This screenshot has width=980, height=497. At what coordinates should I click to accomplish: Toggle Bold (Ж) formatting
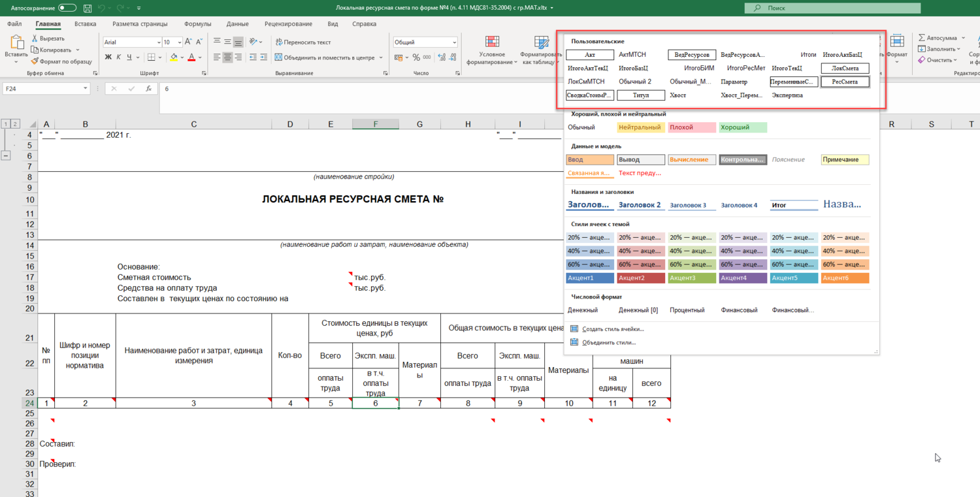[108, 57]
